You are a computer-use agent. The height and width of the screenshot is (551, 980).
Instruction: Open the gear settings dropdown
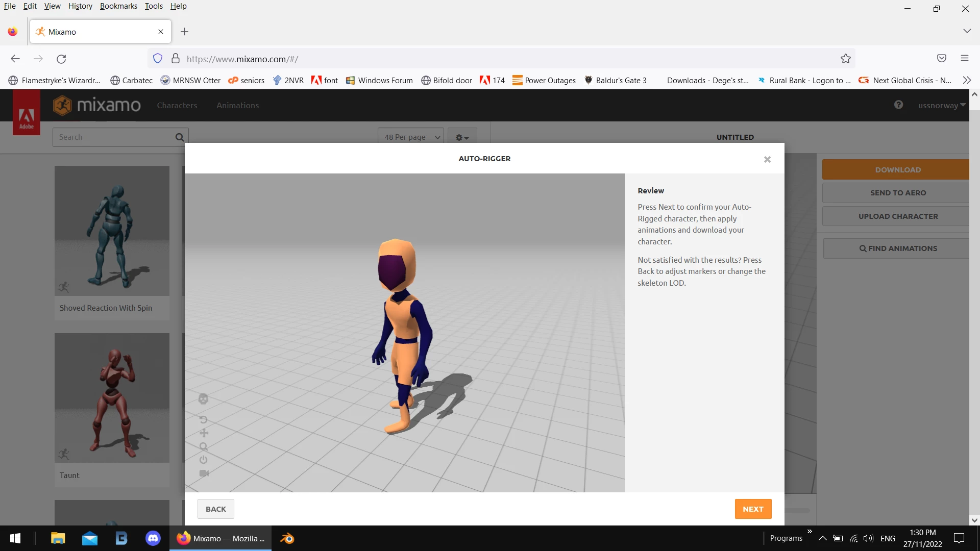pyautogui.click(x=462, y=137)
